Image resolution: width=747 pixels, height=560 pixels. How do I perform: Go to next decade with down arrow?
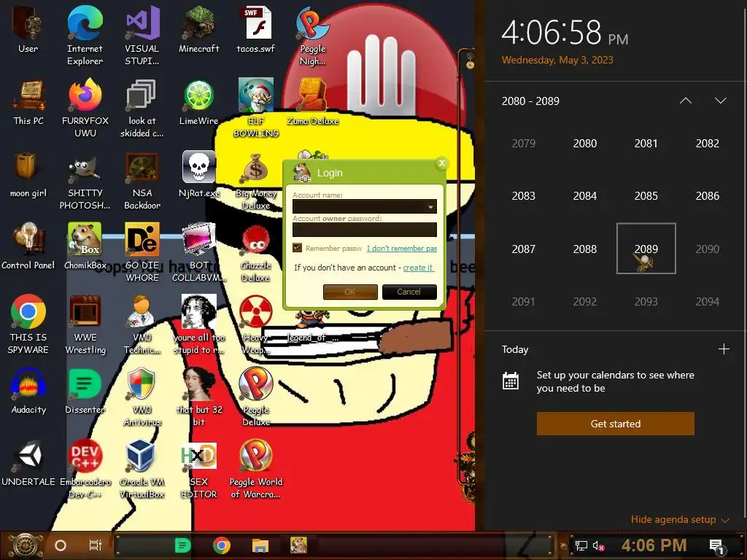tap(720, 101)
